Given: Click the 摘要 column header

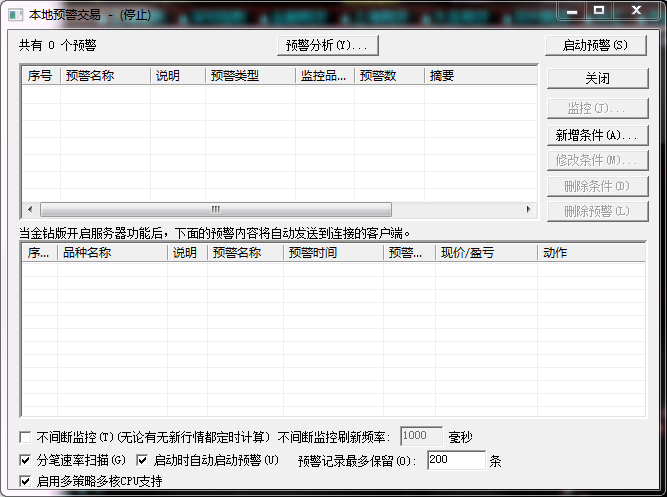Looking at the screenshot, I should click(481, 76).
